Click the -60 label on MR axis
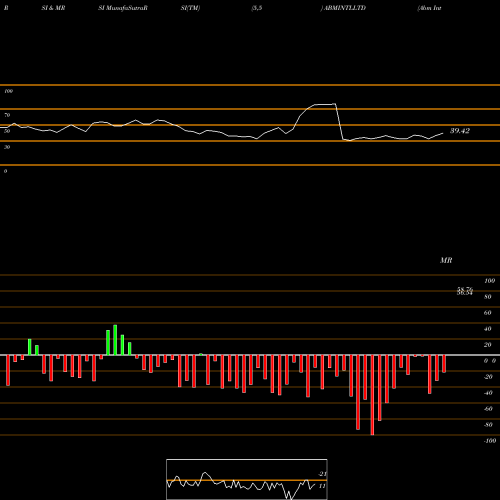The image size is (500, 500). [x=488, y=409]
